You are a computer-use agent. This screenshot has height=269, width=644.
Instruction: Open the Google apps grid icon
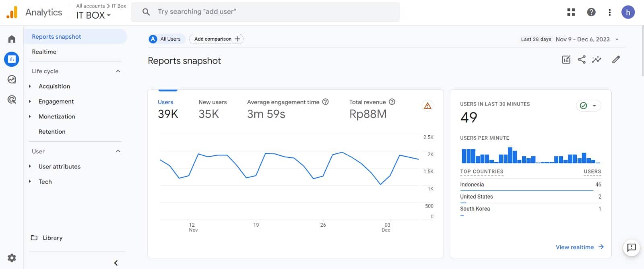(x=571, y=12)
